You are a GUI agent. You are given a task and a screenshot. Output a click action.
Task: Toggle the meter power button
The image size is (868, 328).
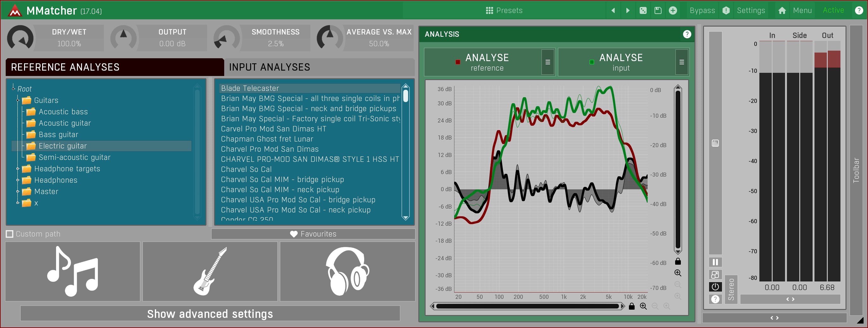point(715,287)
